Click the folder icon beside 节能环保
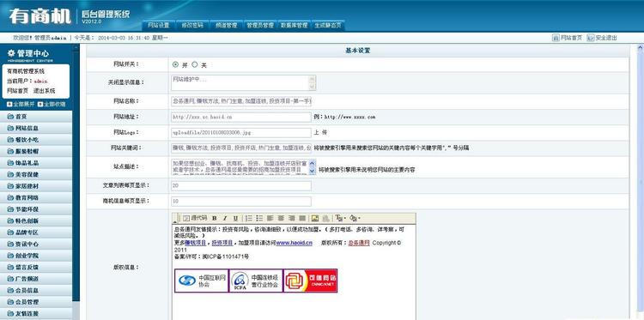Image resolution: width=644 pixels, height=320 pixels. (10, 208)
